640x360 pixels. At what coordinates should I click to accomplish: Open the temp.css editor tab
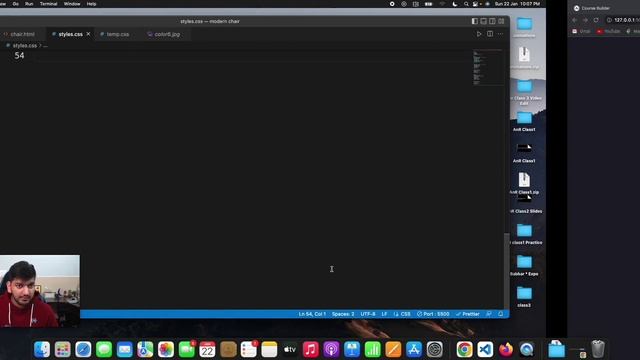point(118,34)
